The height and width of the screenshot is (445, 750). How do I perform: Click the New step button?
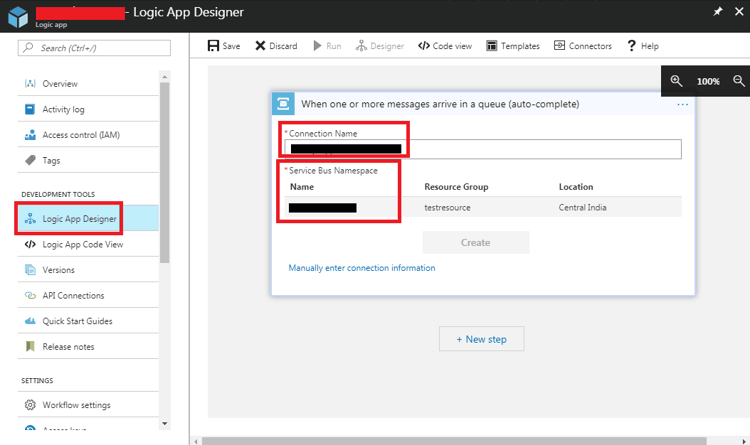[481, 339]
